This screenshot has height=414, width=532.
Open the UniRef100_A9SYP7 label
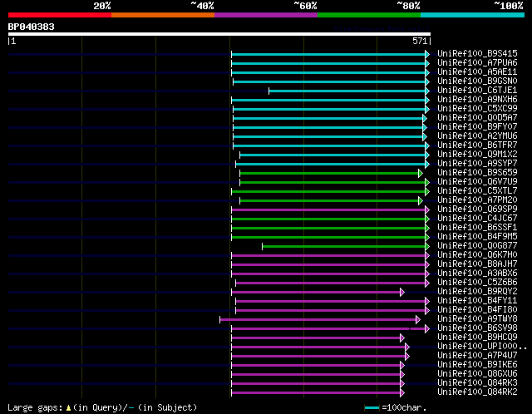(x=477, y=164)
